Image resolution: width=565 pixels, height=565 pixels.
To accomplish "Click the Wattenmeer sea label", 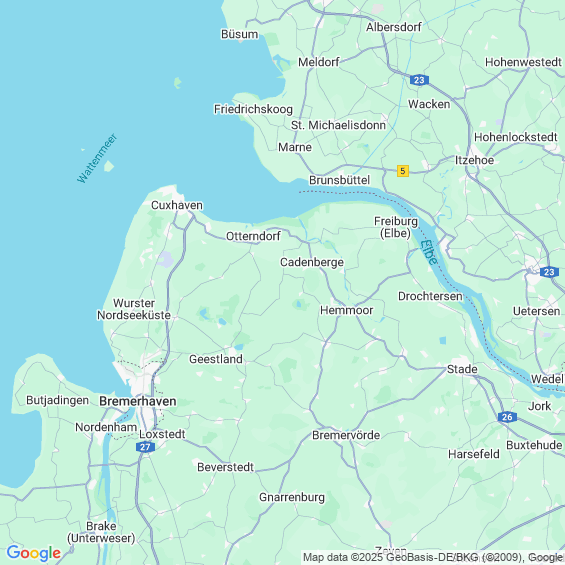I will click(97, 158).
